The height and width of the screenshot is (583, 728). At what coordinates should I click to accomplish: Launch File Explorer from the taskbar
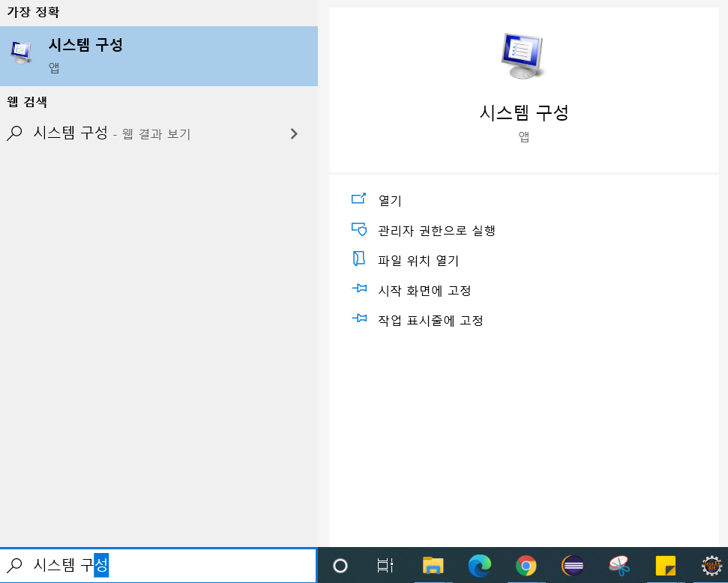pos(432,567)
